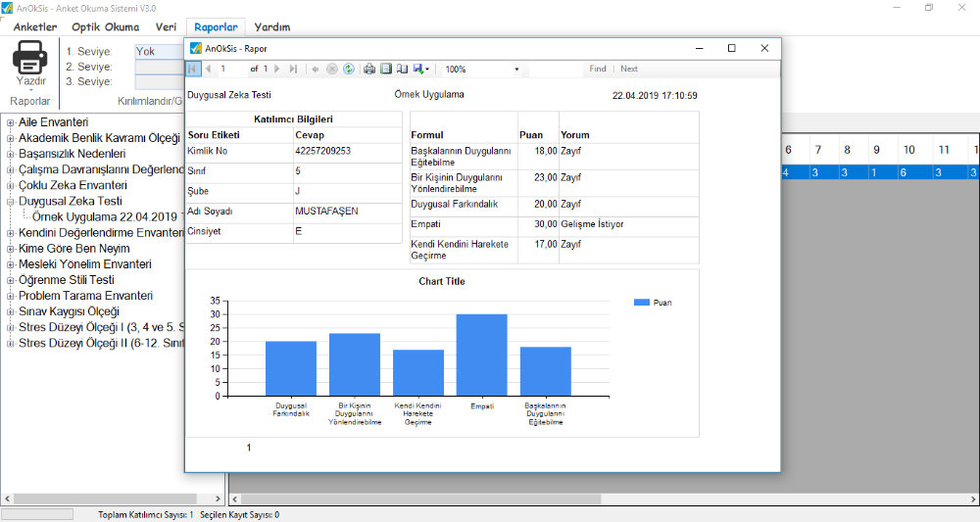Viewport: 980px width, 522px height.
Task: Click the Find button in report toolbar
Action: click(x=597, y=70)
